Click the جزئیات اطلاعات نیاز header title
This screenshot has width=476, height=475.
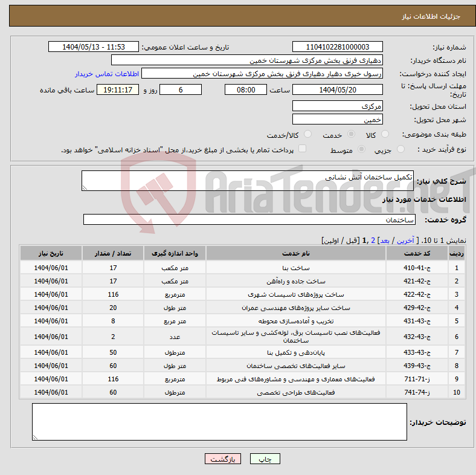pos(431,16)
